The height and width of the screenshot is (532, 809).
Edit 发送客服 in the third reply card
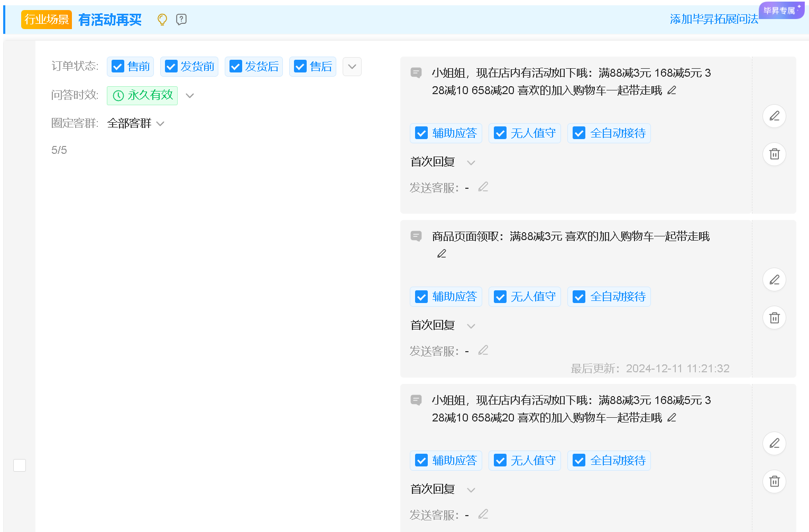483,514
